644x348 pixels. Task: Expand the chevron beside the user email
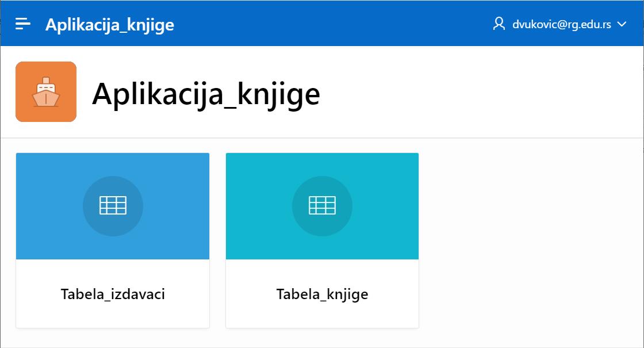(622, 24)
